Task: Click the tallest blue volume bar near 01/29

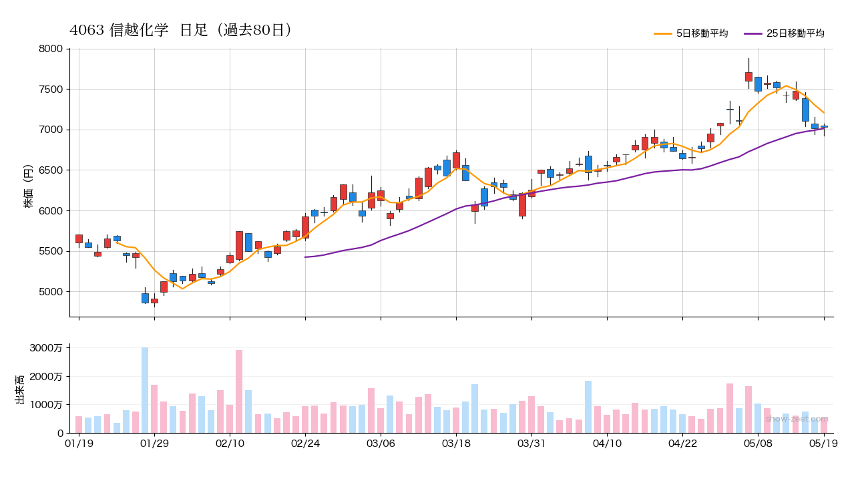Action: pyautogui.click(x=145, y=390)
